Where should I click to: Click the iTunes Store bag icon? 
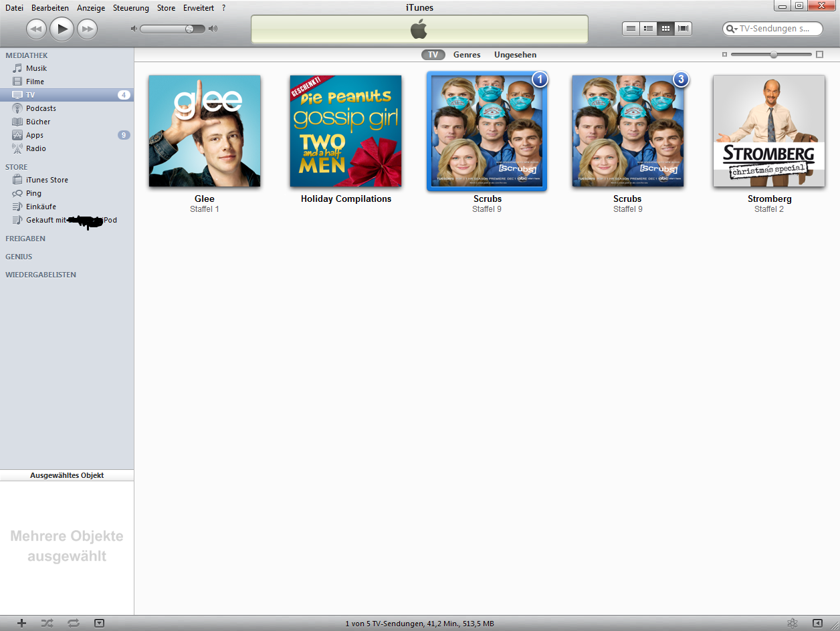pos(17,180)
